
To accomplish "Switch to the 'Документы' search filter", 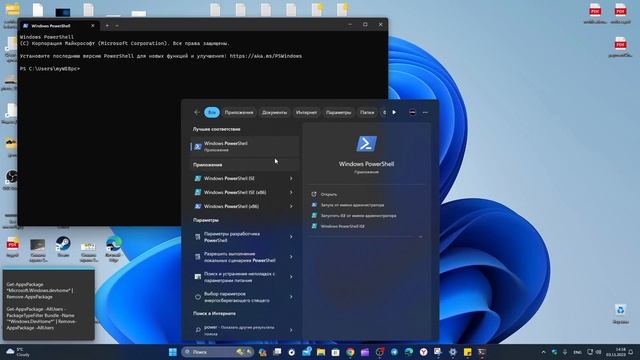I will pos(274,112).
